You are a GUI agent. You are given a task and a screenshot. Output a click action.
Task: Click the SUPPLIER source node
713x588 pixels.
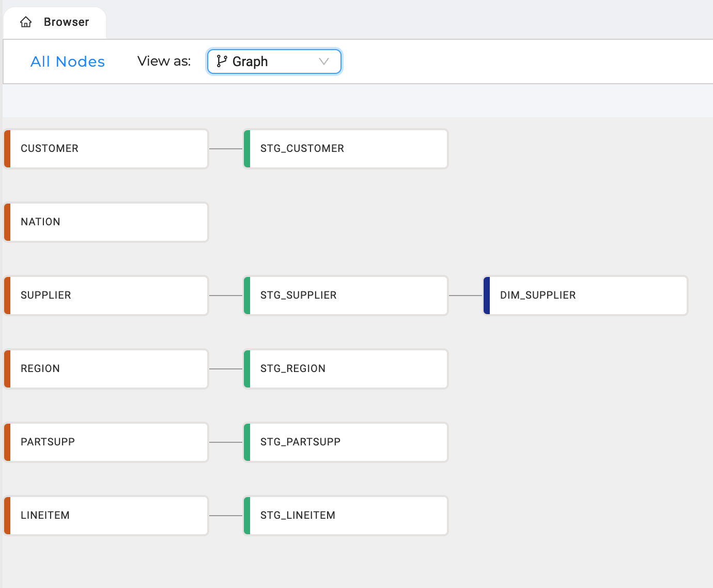pos(106,296)
